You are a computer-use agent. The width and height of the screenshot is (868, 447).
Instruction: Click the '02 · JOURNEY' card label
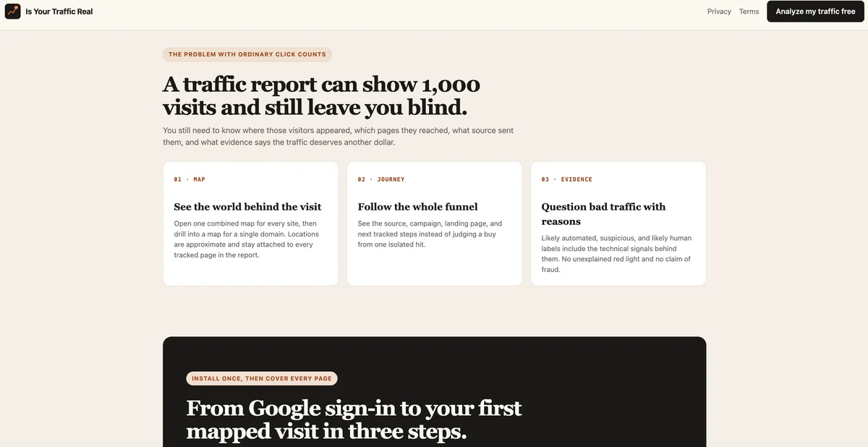point(381,179)
